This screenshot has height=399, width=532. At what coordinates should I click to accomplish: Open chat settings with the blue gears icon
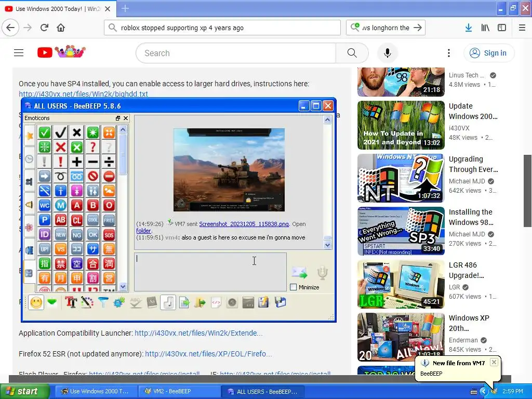pyautogui.click(x=119, y=302)
